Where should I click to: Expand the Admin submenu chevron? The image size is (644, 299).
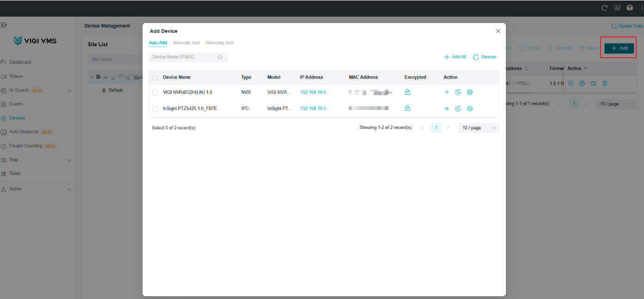pyautogui.click(x=69, y=189)
